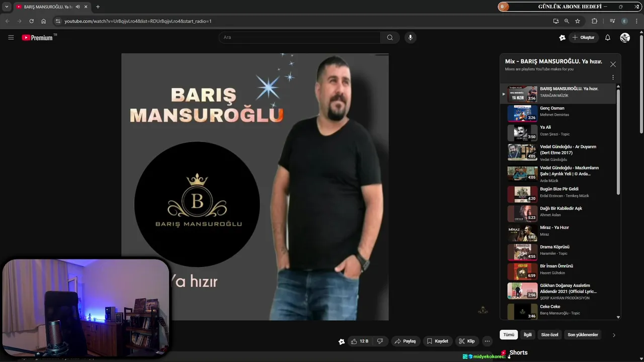
Task: Play Ceke Ceke by Barış Mansuroğlu
Action: (558, 311)
